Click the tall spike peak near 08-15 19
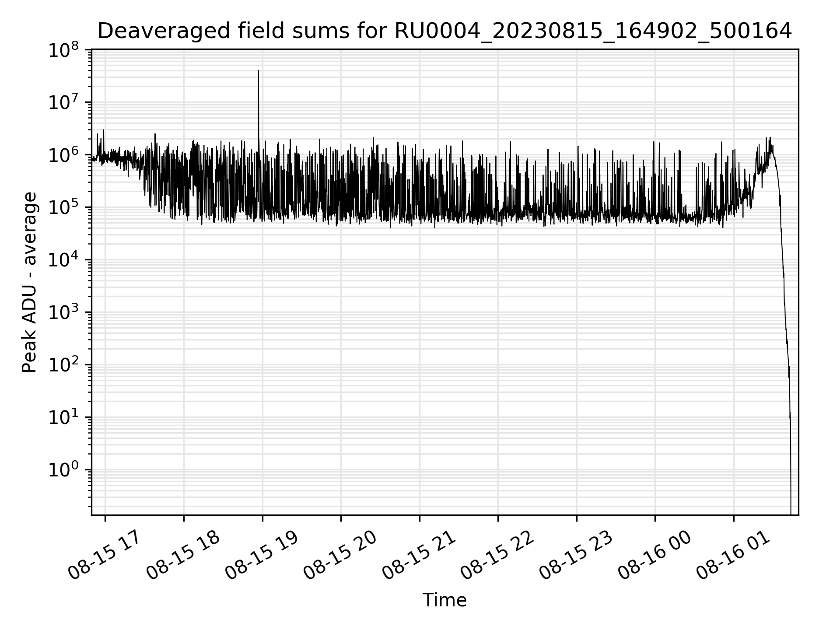The image size is (840, 630). click(258, 71)
